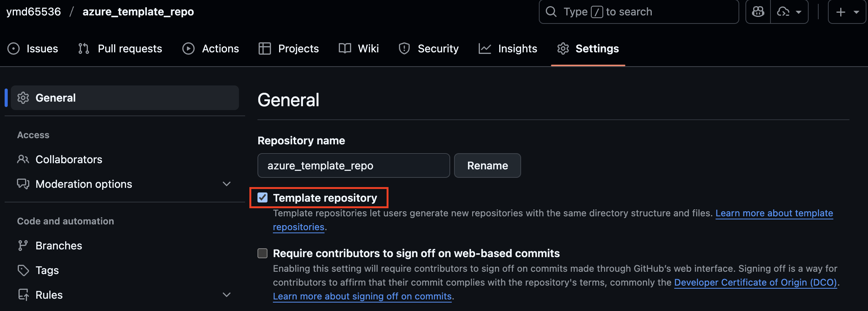
Task: Toggle the Template repository setting off
Action: coord(262,198)
